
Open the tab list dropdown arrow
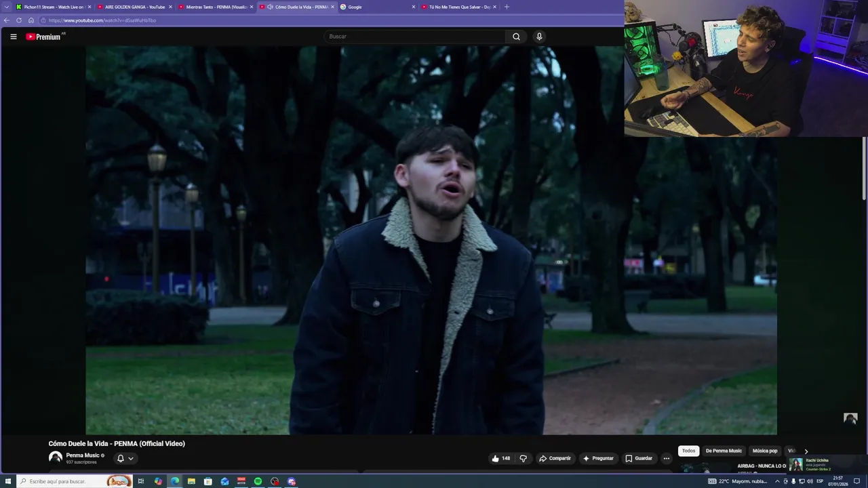click(7, 7)
